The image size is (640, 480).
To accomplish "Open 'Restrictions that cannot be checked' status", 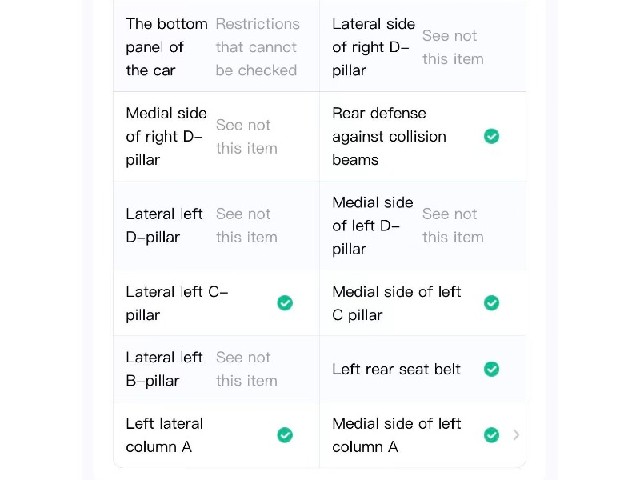I will point(257,47).
